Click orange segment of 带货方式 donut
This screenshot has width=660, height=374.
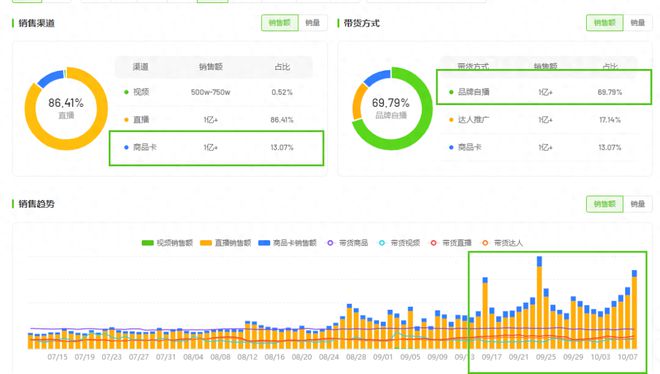coord(358,102)
